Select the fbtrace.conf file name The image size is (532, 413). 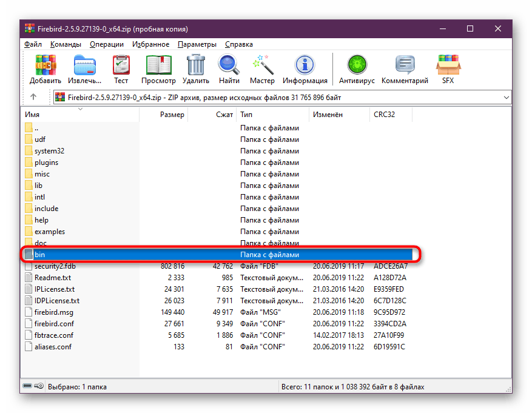point(53,335)
